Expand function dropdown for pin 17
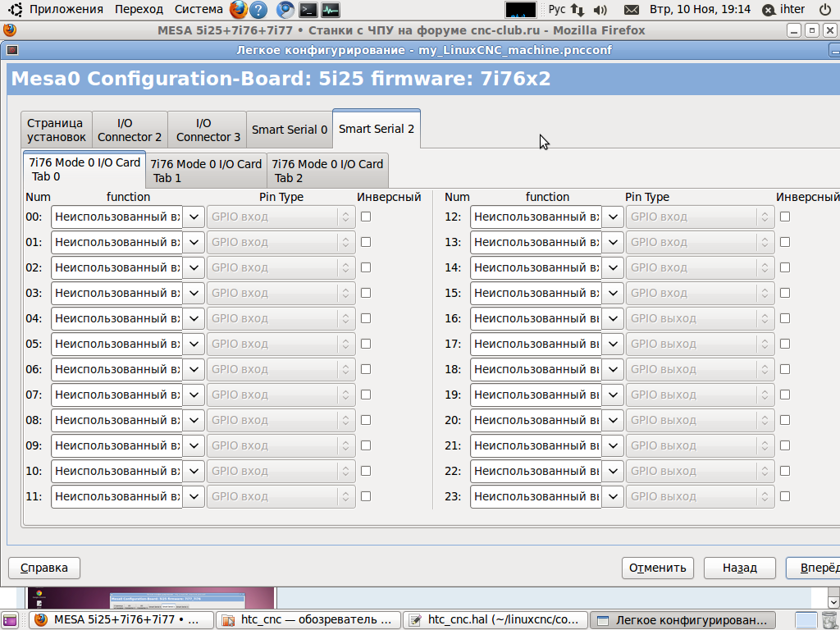Viewport: 840px width, 630px height. click(613, 344)
